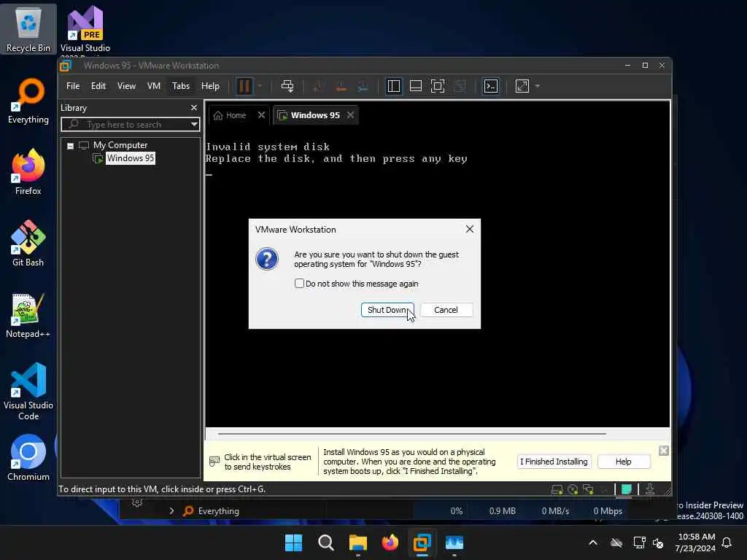Click the Revert to Snapshot toolbar icon
The width and height of the screenshot is (747, 560).
(340, 86)
